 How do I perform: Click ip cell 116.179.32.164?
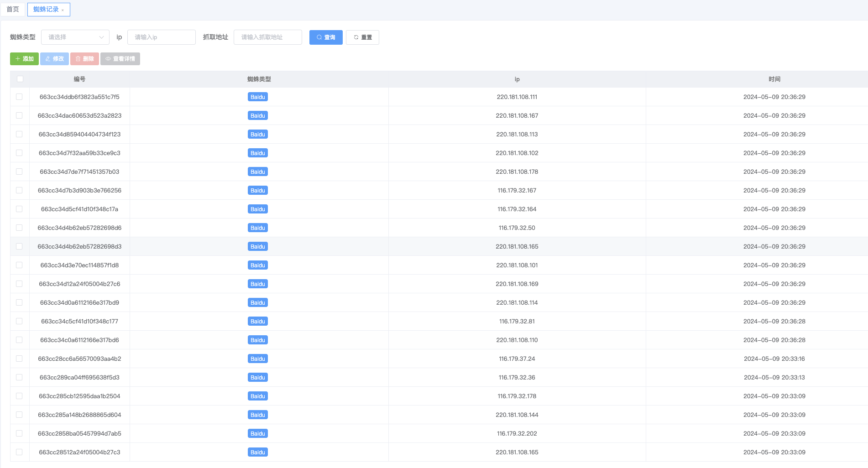[x=517, y=209]
